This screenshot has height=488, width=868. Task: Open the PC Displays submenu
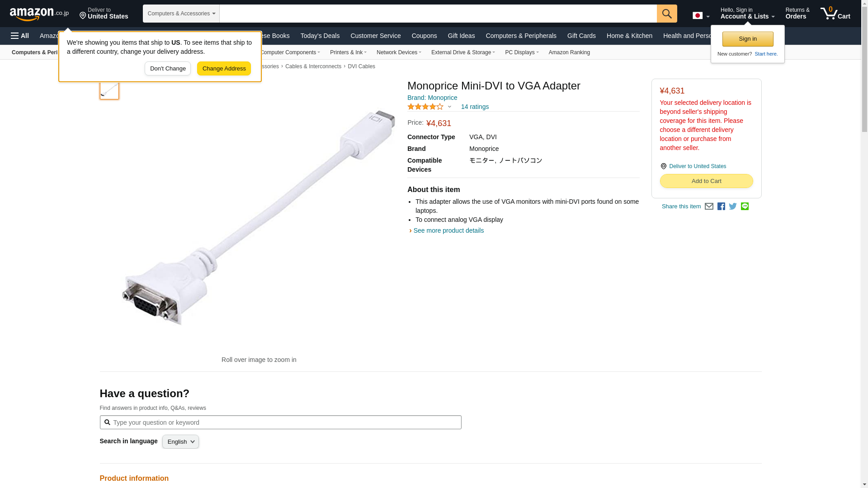click(x=521, y=52)
